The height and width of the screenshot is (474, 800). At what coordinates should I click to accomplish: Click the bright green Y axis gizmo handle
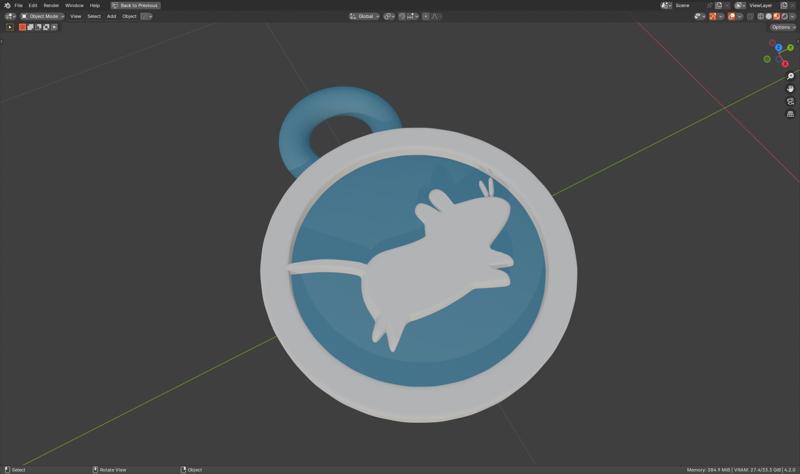(790, 47)
